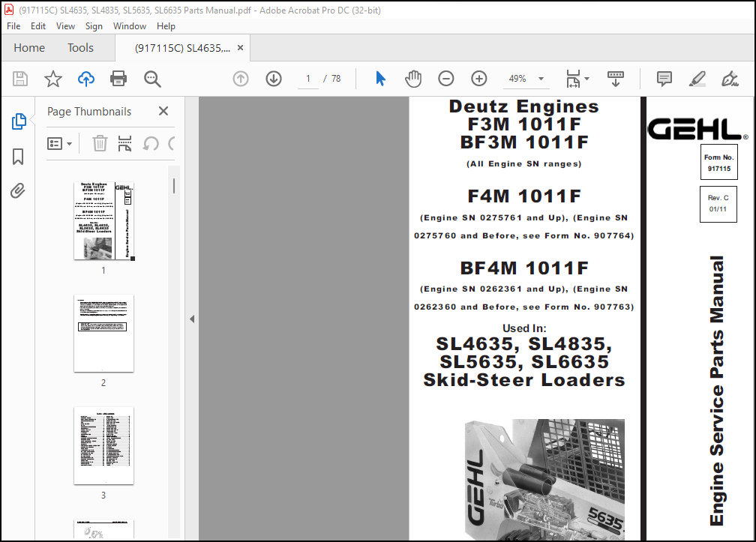Image resolution: width=756 pixels, height=542 pixels.
Task: Open the find text search tool
Action: pos(152,79)
